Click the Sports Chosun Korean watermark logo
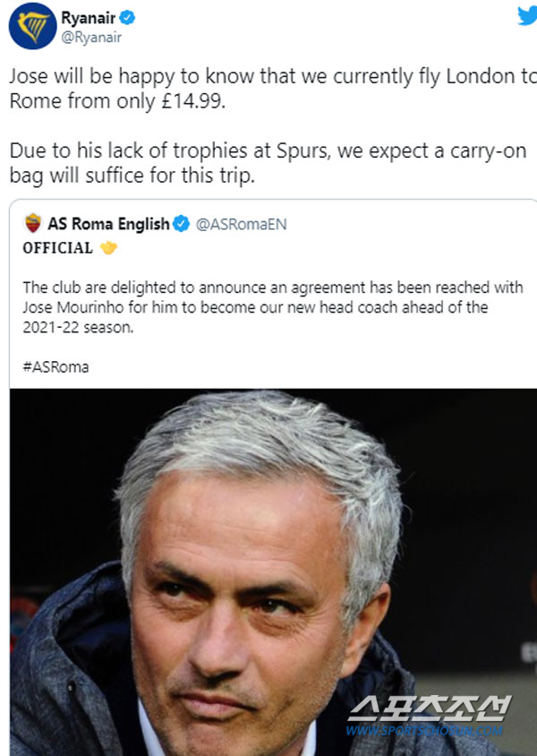The image size is (537, 756). [430, 709]
